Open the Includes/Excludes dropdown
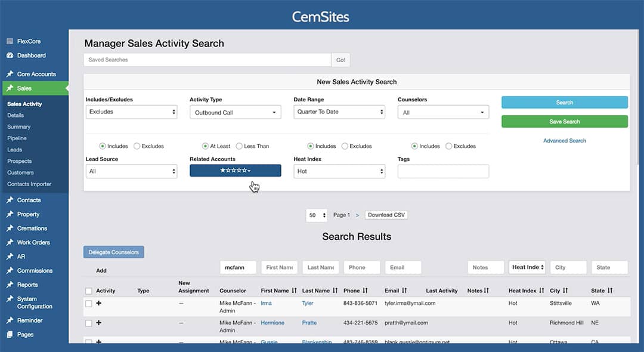 (131, 112)
